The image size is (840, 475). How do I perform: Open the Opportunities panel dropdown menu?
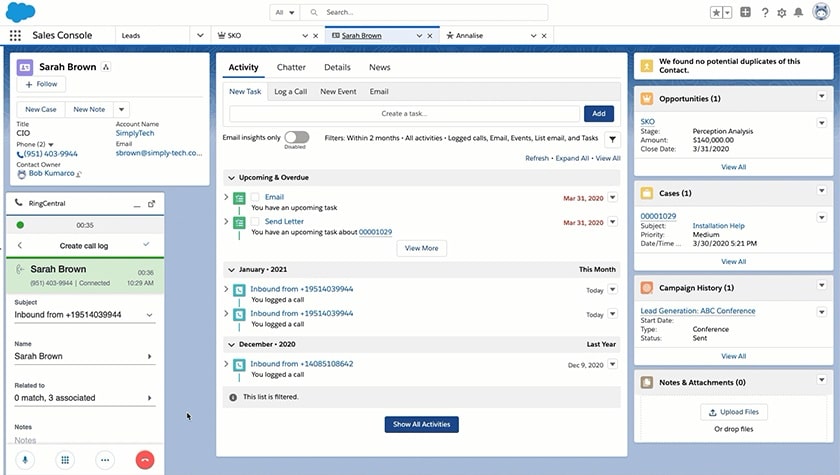point(821,96)
